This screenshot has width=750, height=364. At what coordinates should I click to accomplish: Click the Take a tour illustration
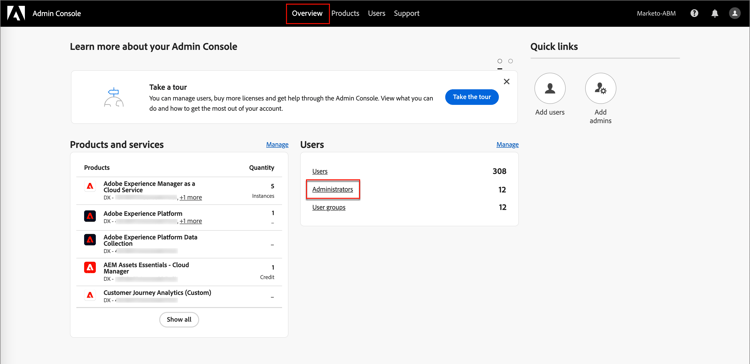(x=114, y=98)
